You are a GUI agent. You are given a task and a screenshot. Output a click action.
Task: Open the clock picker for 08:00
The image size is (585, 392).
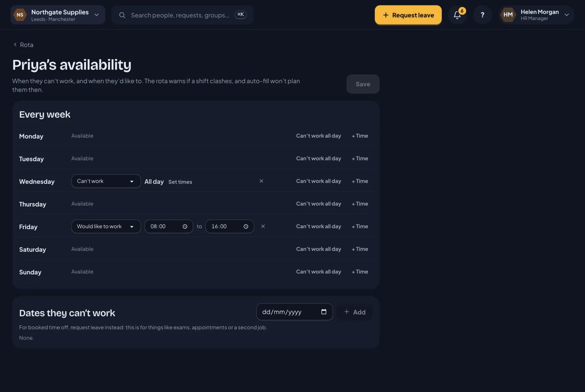[185, 226]
